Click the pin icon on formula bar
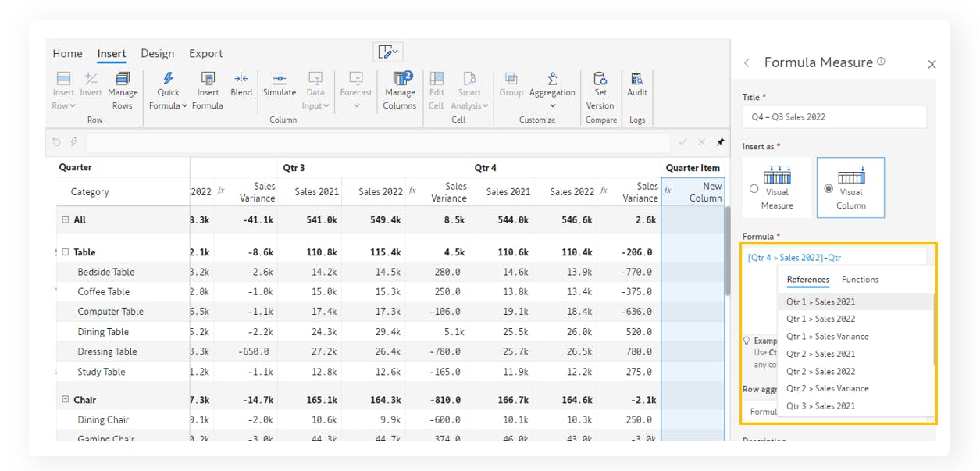980x471 pixels. tap(720, 142)
